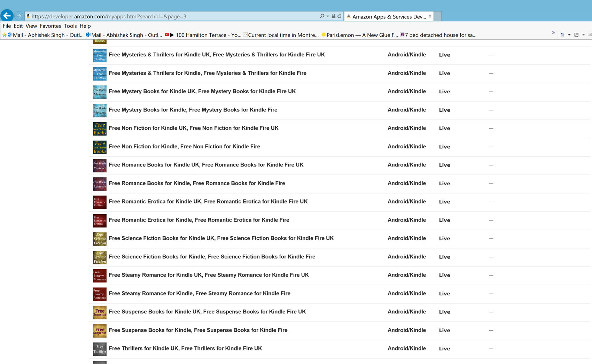Open the Help menu
The image size is (592, 364).
(85, 26)
